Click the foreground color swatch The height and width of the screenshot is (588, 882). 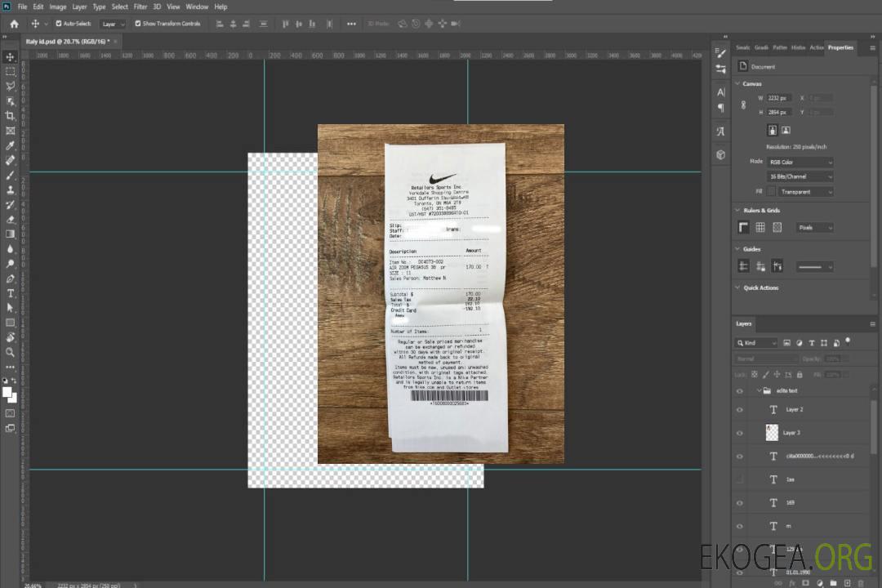[7, 393]
